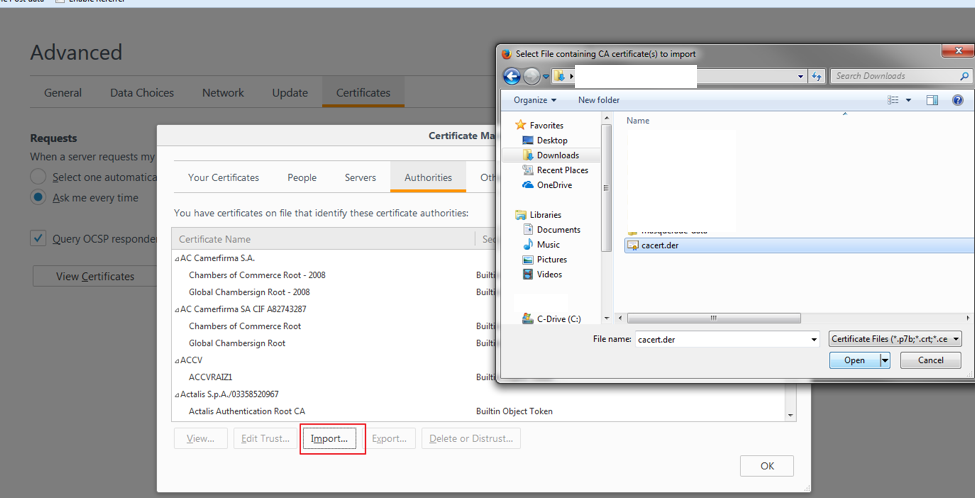The image size is (975, 498).
Task: Expand the Open button split arrow
Action: tap(885, 360)
